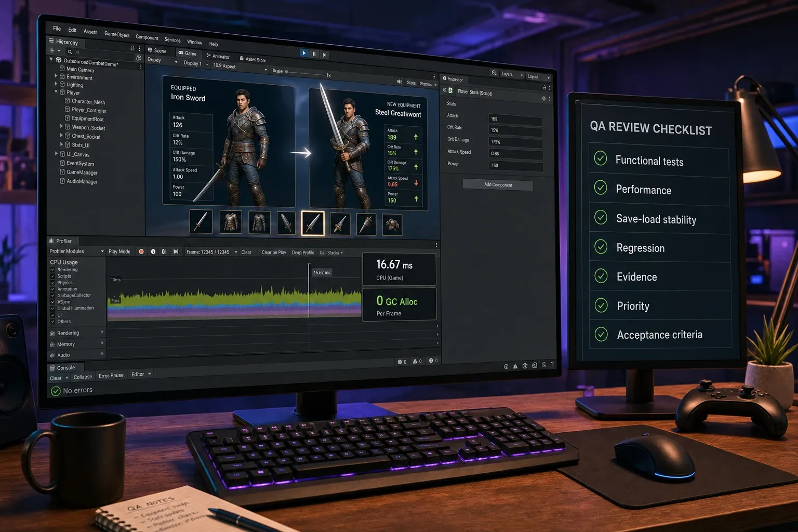Toggle the Global Illumination checkbox
Image resolution: width=798 pixels, height=532 pixels.
click(x=52, y=309)
